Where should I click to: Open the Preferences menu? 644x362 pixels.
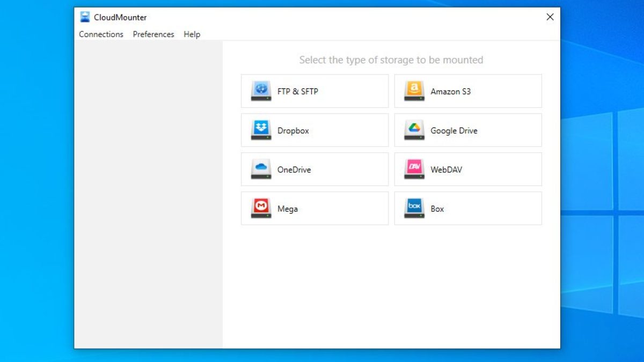153,34
